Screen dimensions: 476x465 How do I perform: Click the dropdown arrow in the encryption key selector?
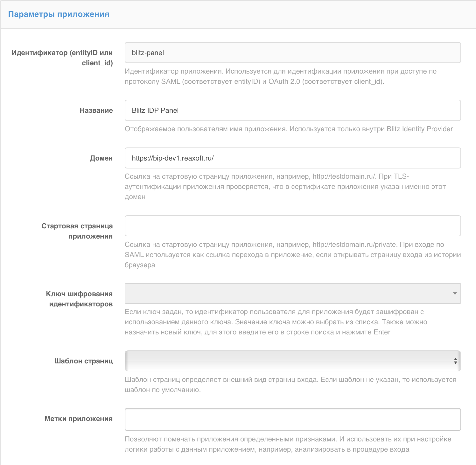(456, 294)
